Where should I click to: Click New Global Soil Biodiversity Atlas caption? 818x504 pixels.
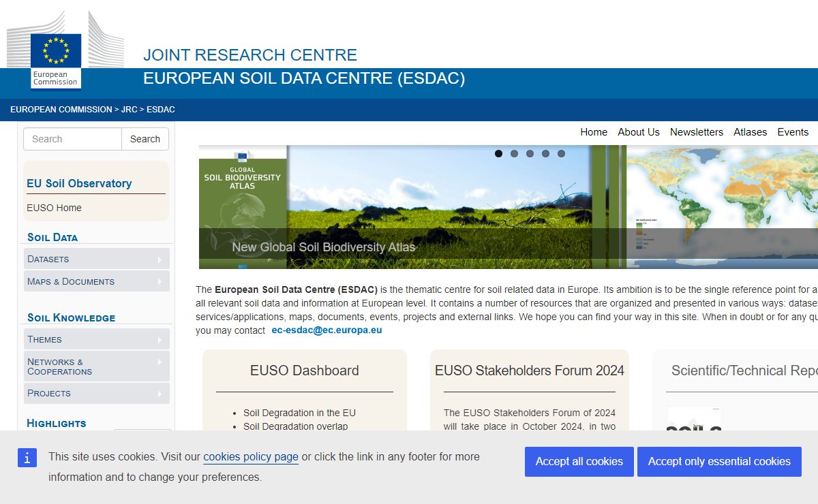coord(323,247)
